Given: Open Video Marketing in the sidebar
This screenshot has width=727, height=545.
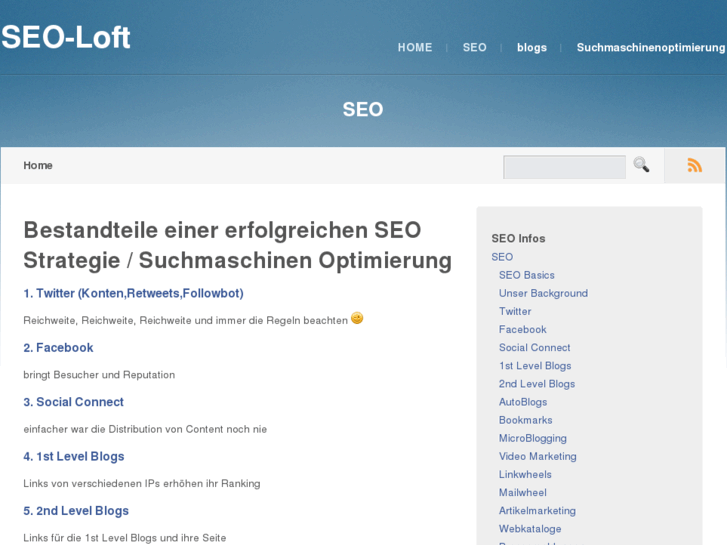Looking at the screenshot, I should pos(538,456).
